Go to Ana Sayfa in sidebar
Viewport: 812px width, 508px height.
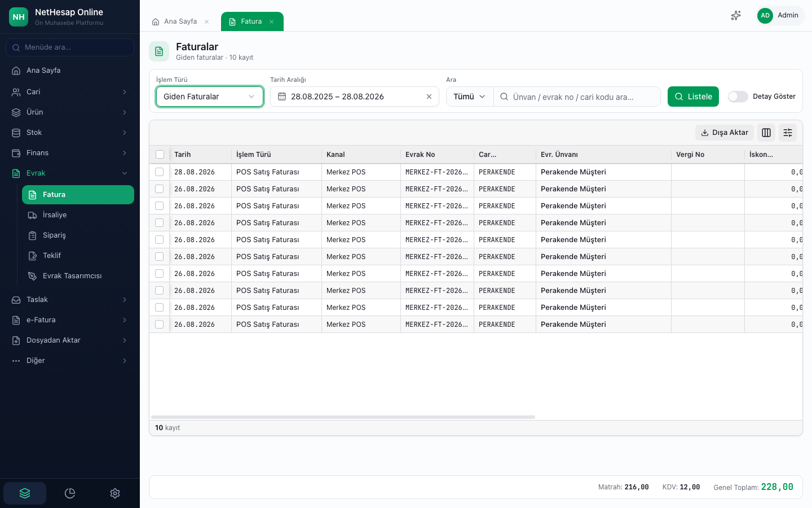[x=70, y=71]
